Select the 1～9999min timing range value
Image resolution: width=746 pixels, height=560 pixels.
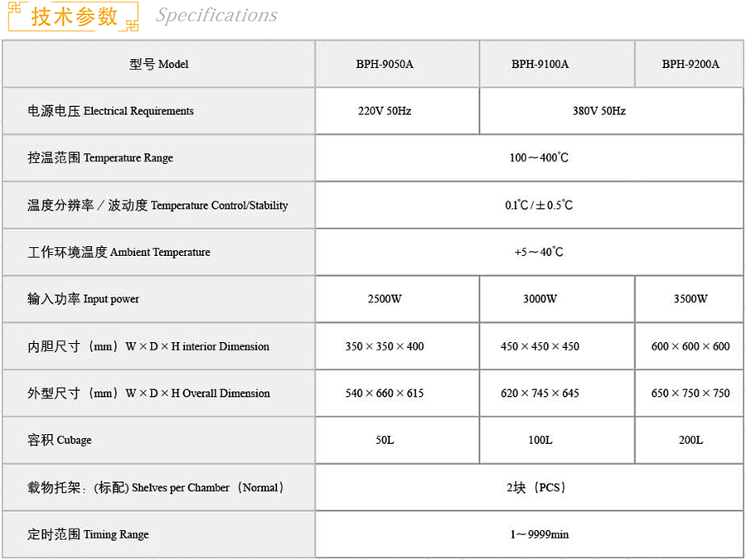(539, 534)
